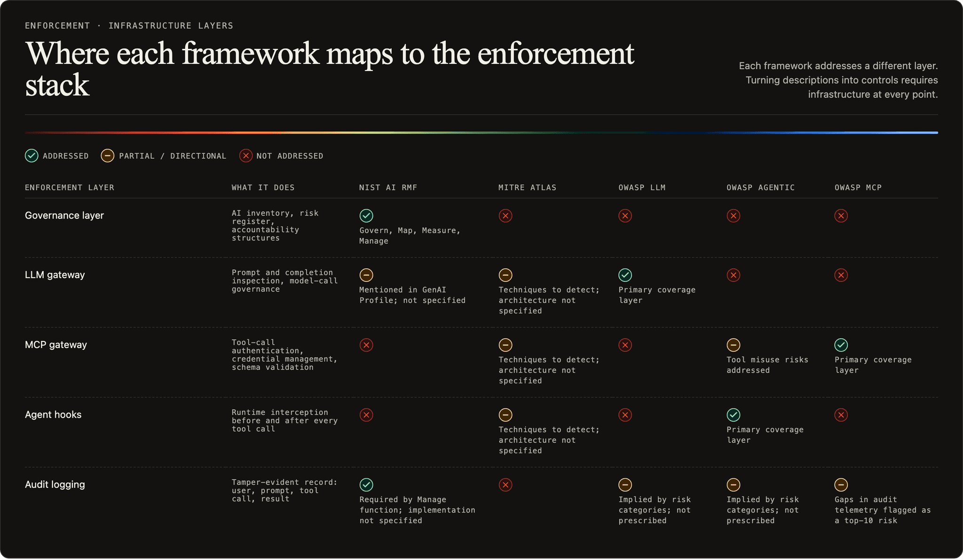Click Agent hooks MITRE ATLAS partial icon

pyautogui.click(x=505, y=415)
